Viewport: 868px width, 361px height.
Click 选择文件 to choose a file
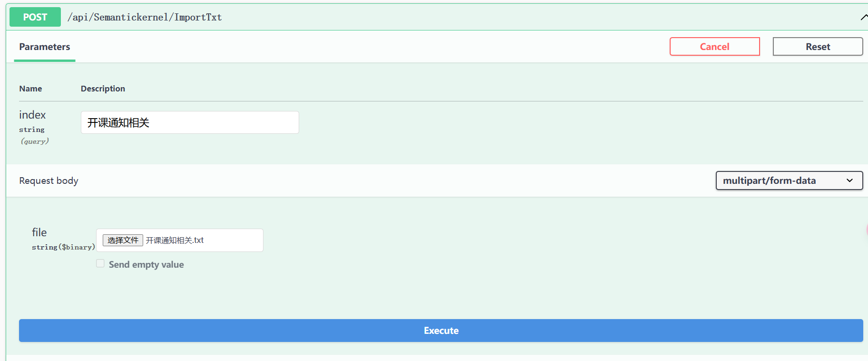coord(123,240)
